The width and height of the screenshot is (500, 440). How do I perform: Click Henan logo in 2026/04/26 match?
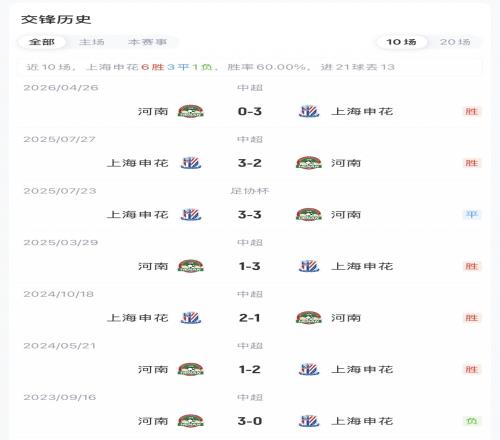[x=190, y=111]
